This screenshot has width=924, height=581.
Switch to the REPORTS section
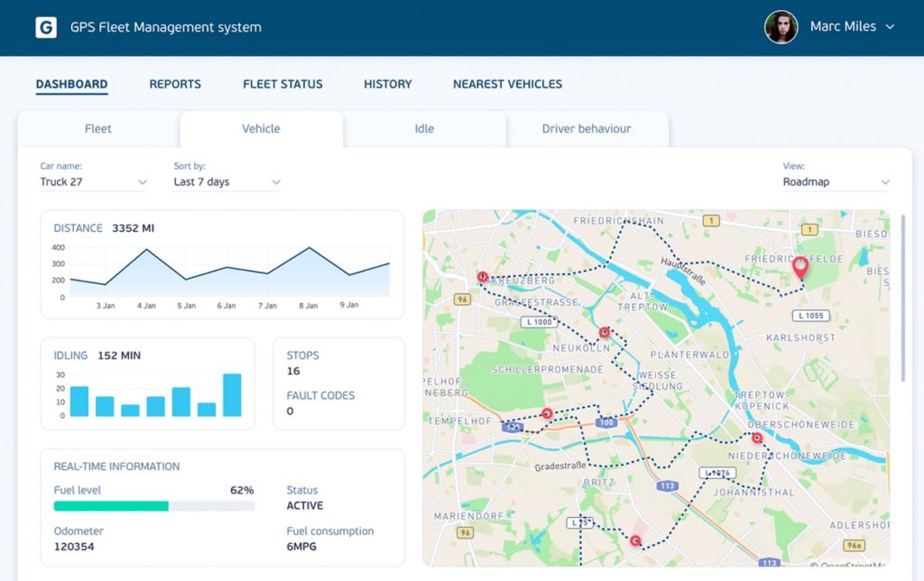pyautogui.click(x=175, y=84)
